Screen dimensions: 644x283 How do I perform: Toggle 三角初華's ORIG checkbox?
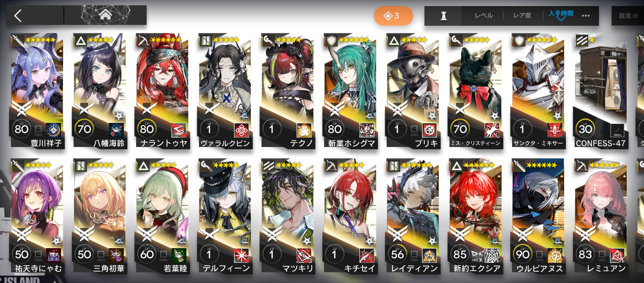(101, 255)
